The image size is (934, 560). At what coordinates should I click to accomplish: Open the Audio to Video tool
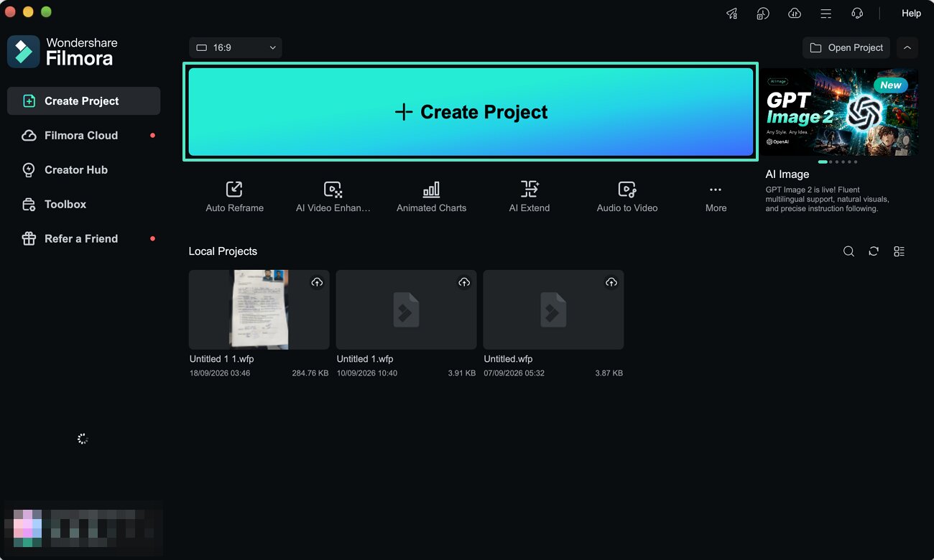tap(627, 197)
